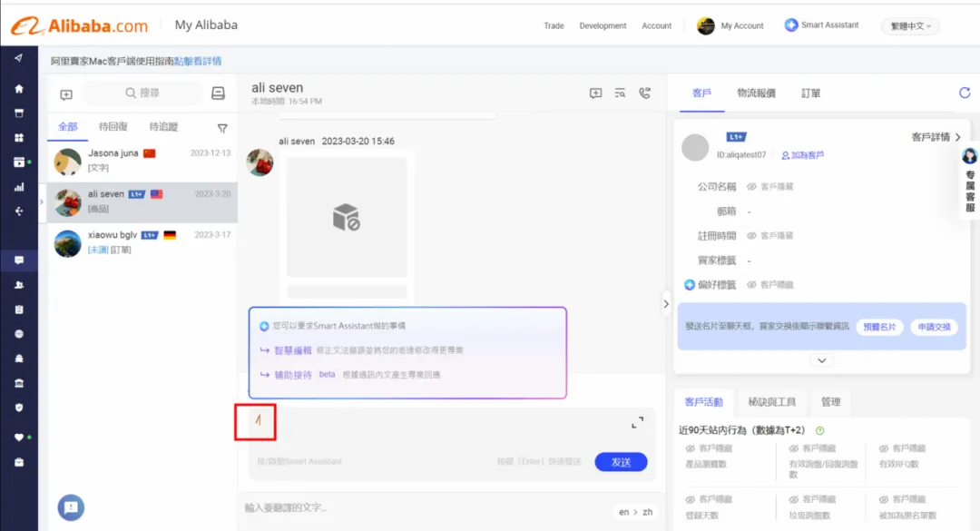The width and height of the screenshot is (980, 531).
Task: Open the media icon with green dot
Action: [19, 162]
